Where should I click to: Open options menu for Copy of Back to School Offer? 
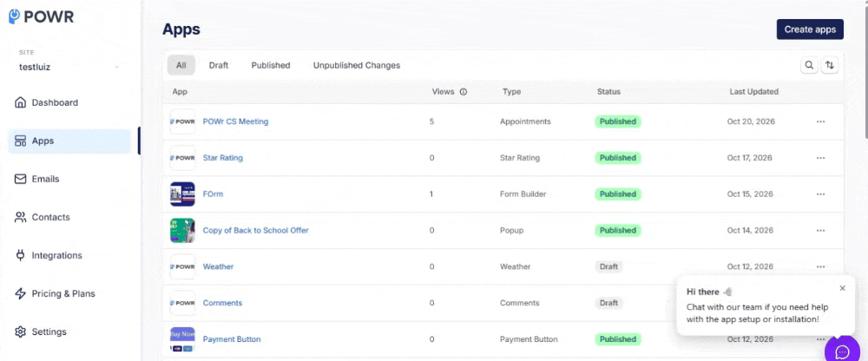click(x=820, y=230)
